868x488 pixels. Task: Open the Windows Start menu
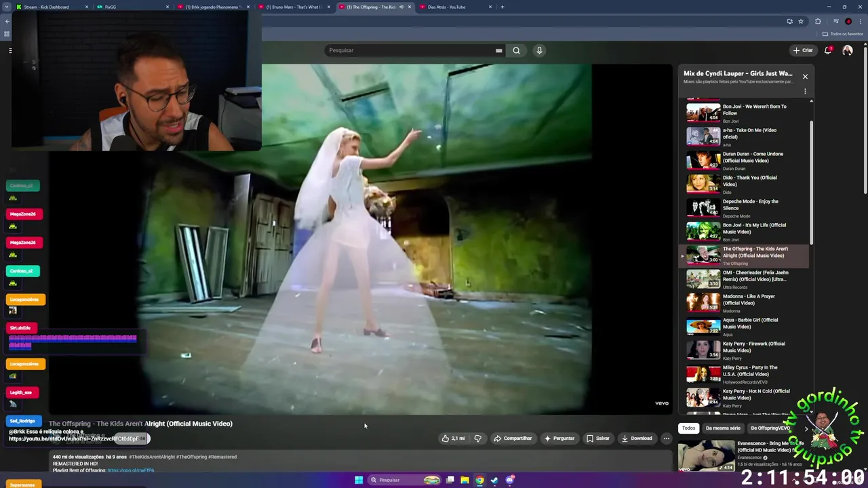[359, 480]
